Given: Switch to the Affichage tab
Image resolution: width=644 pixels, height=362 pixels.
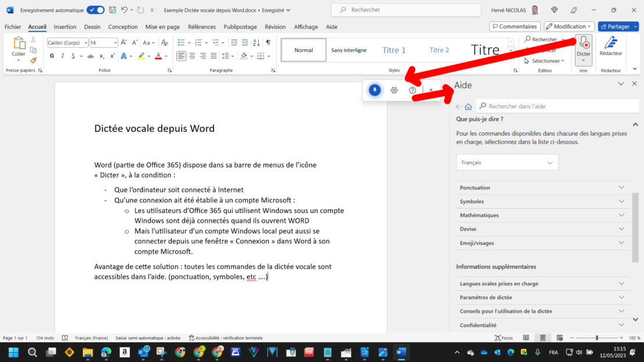Looking at the screenshot, I should 306,27.
